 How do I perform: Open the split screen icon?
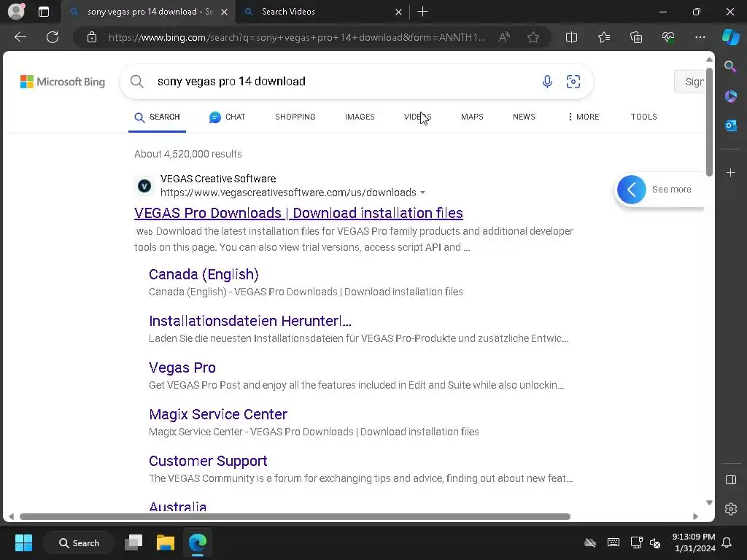(571, 37)
